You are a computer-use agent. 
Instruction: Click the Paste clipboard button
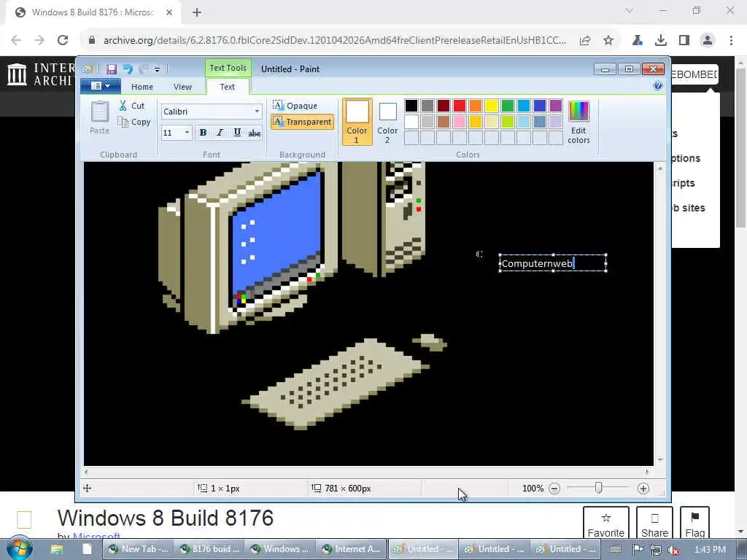[99, 117]
